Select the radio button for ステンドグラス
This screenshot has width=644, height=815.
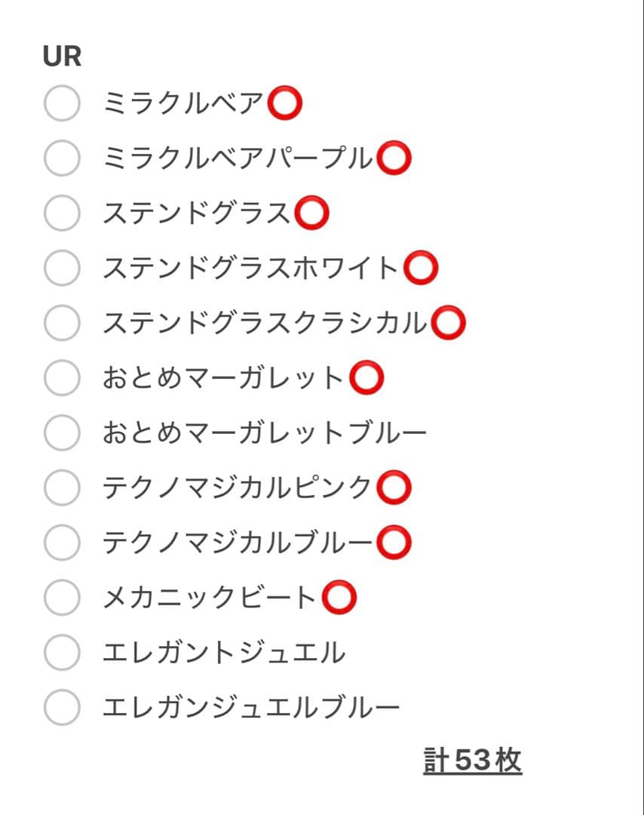coord(61,214)
